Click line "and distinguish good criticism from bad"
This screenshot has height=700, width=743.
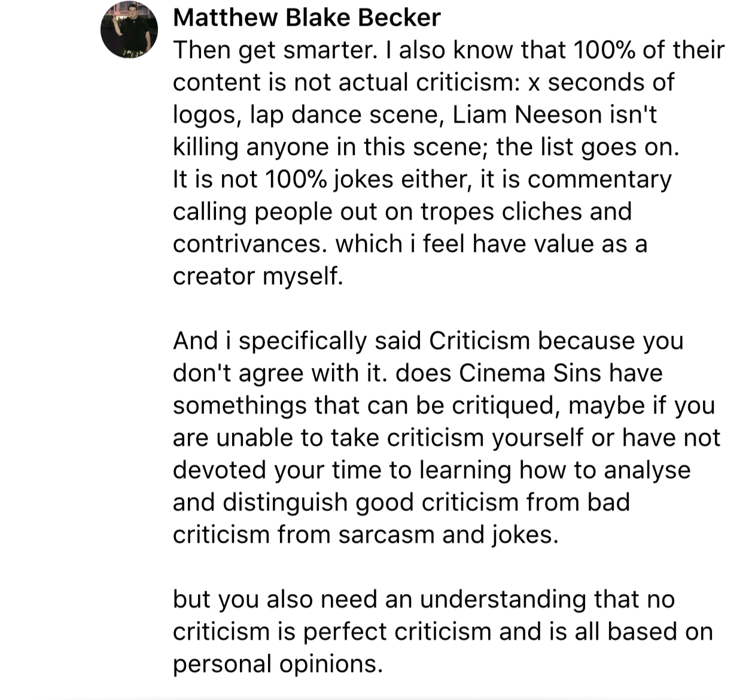click(401, 502)
